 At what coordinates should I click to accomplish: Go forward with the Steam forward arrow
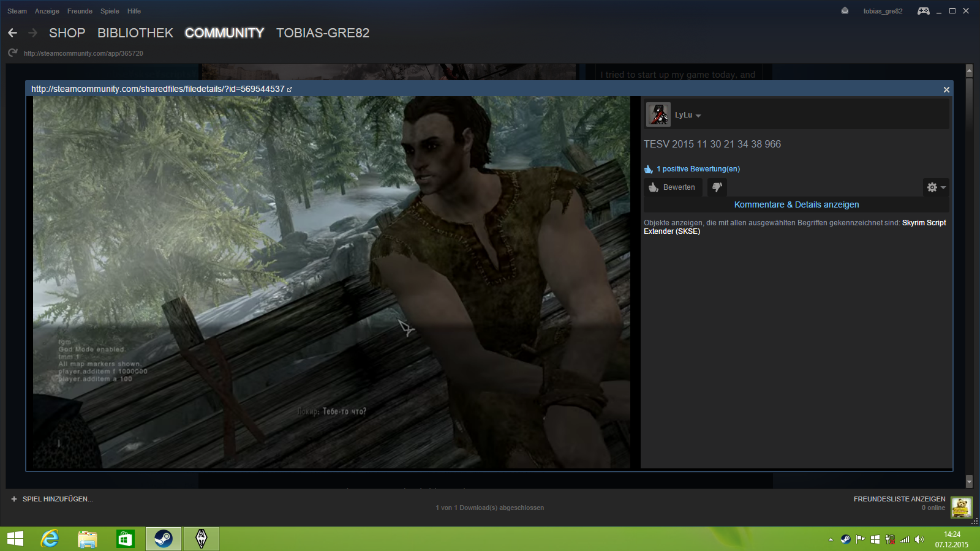tap(33, 33)
